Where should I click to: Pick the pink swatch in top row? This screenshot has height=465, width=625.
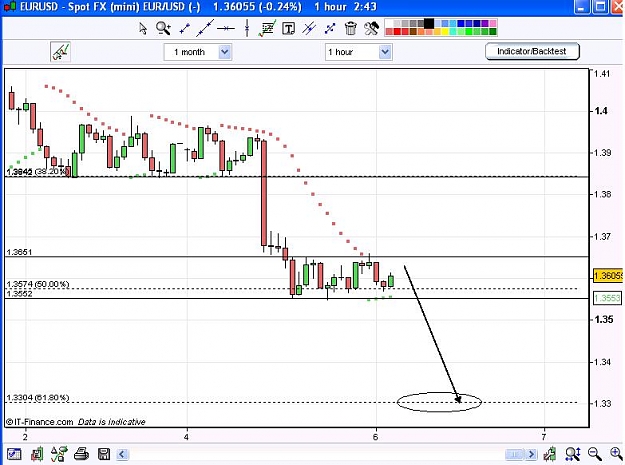(493, 24)
